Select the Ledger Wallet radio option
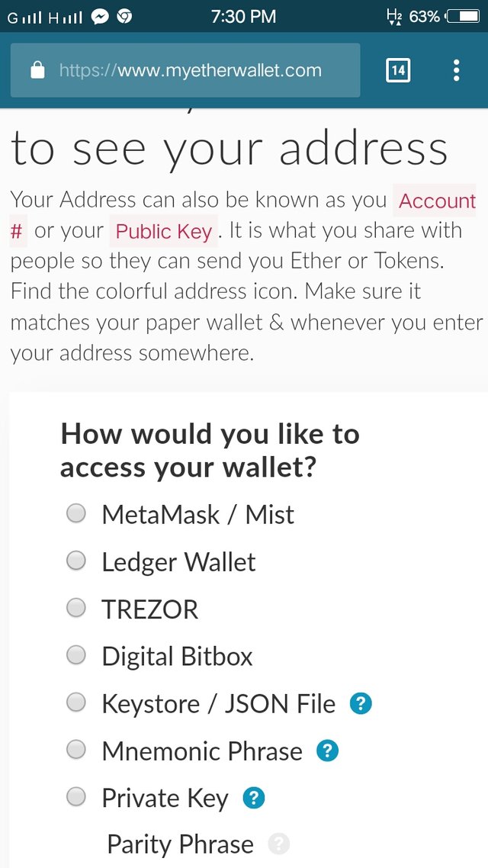488x868 pixels. tap(76, 561)
